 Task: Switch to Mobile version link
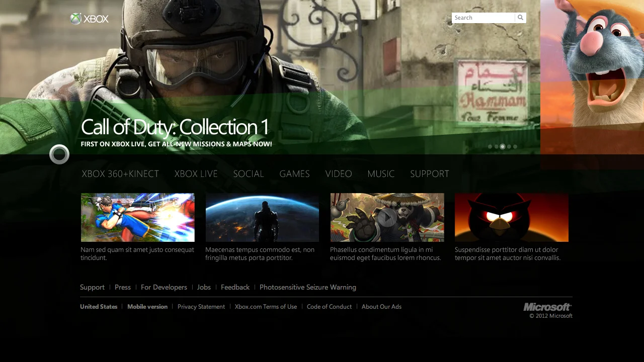(x=147, y=307)
